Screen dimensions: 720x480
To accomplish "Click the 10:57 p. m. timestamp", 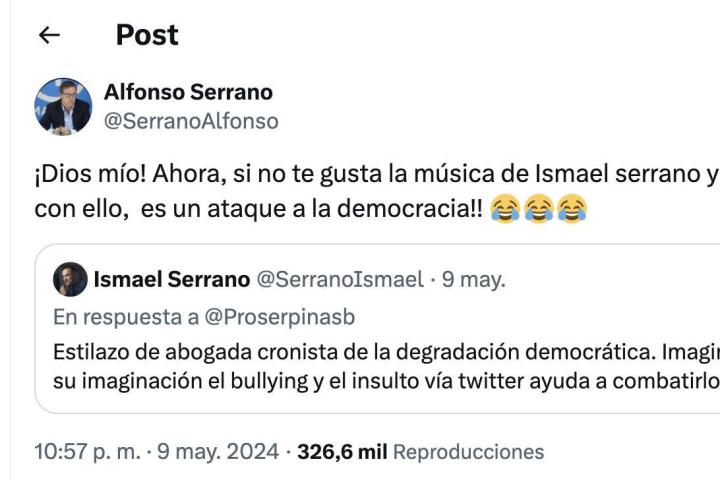I will click(x=87, y=452).
